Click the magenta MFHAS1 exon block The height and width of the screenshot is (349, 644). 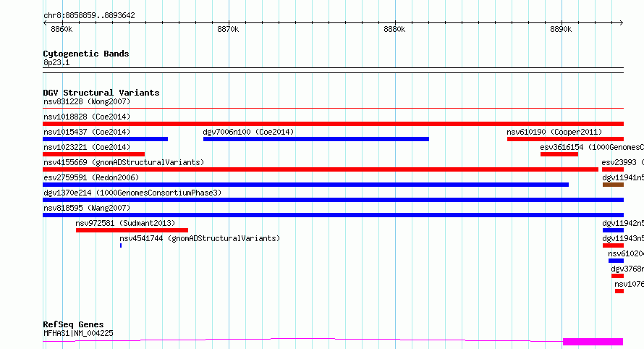pos(593,342)
